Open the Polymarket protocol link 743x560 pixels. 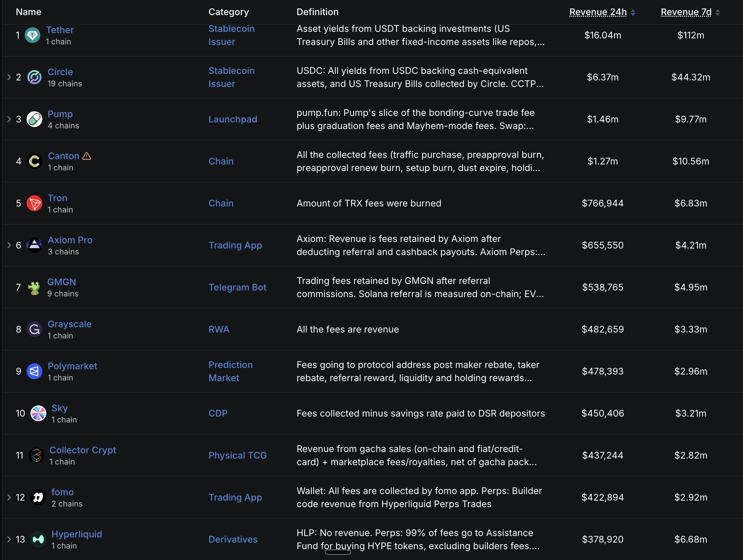coord(72,366)
